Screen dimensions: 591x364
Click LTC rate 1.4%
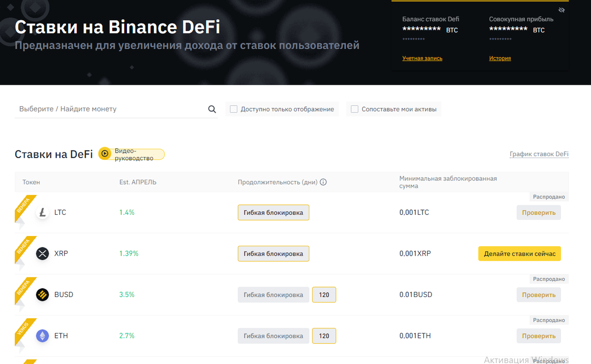tap(127, 213)
